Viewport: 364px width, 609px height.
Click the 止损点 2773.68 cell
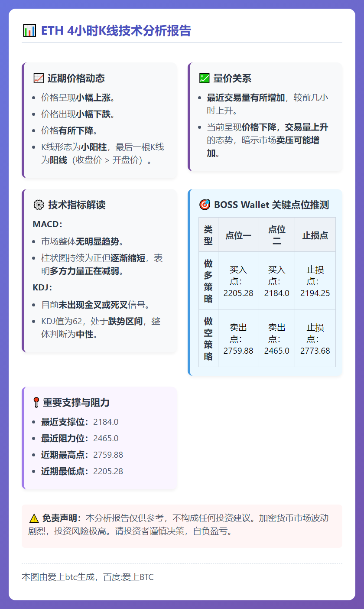(x=315, y=338)
